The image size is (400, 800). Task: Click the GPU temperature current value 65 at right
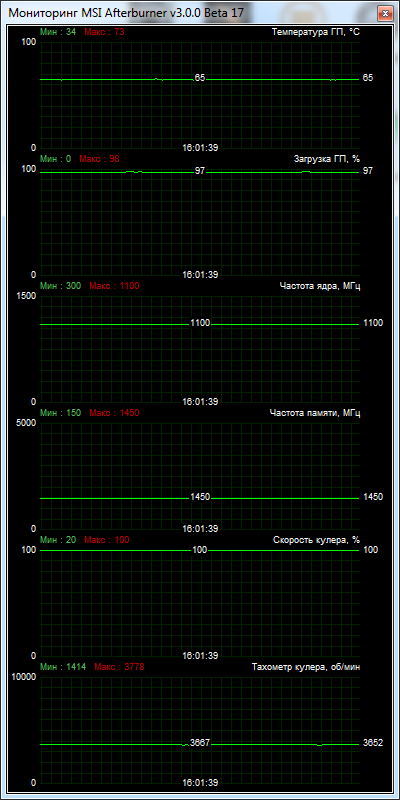(368, 78)
